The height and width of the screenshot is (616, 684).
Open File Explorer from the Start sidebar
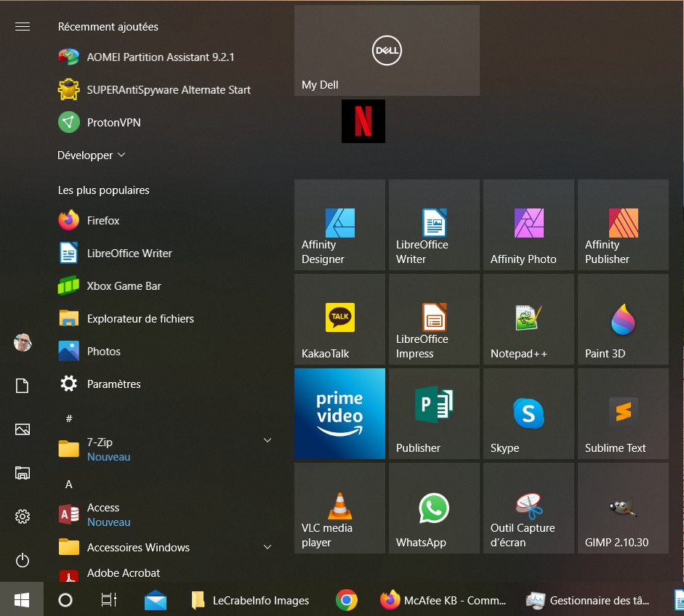pyautogui.click(x=23, y=473)
